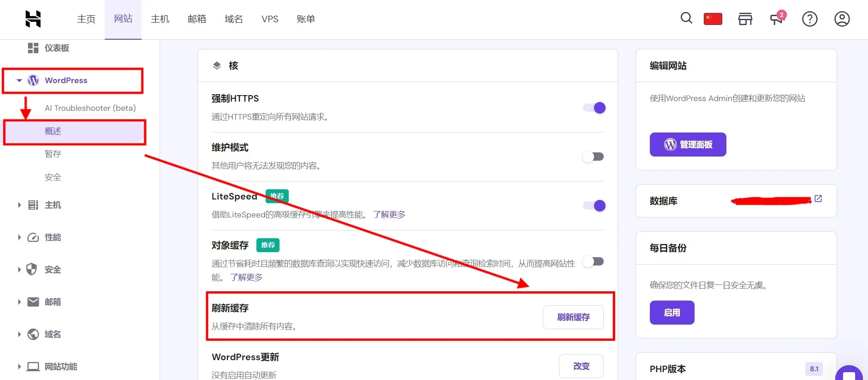
Task: Expand the 安全 sidebar section arrow
Action: pos(19,270)
